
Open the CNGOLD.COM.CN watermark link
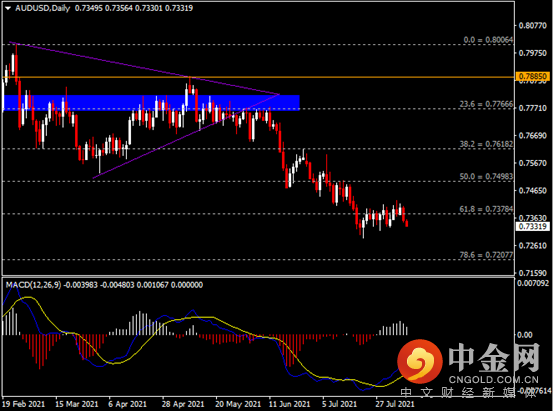tap(494, 380)
